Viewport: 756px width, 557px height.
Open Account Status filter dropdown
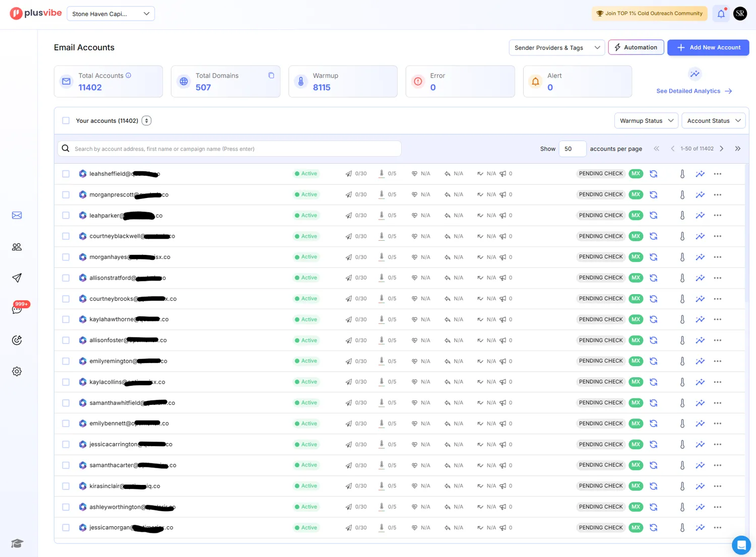coord(713,121)
